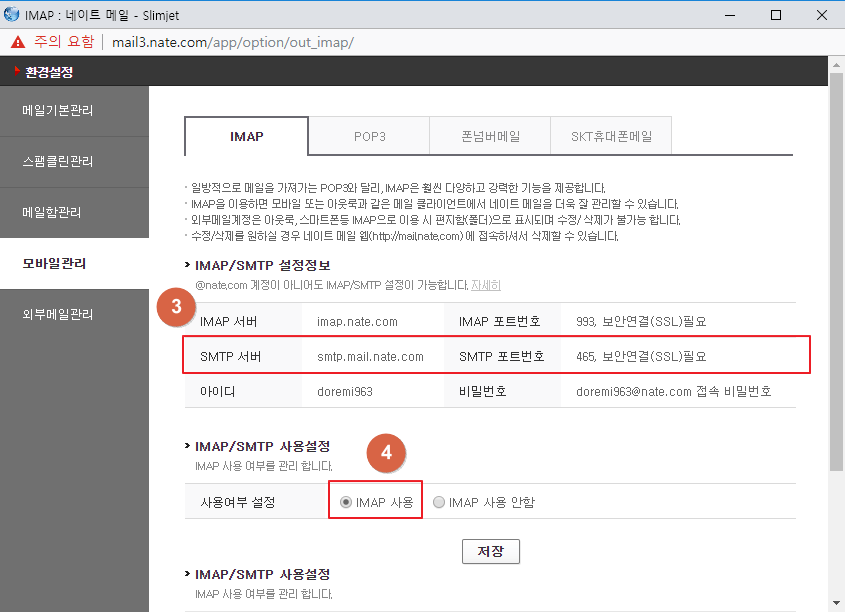Viewport: 845px width, 612px height.
Task: Switch to the IMAP tab
Action: (246, 136)
